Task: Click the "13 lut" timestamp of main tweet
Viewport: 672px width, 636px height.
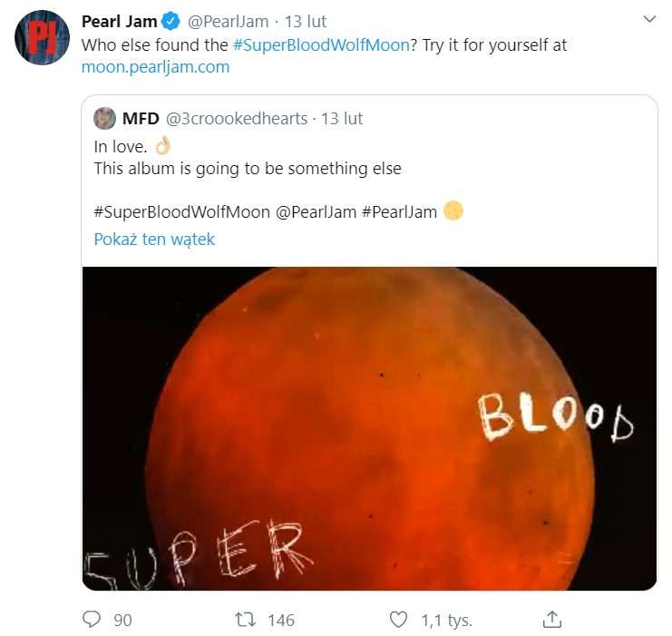Action: 305,21
